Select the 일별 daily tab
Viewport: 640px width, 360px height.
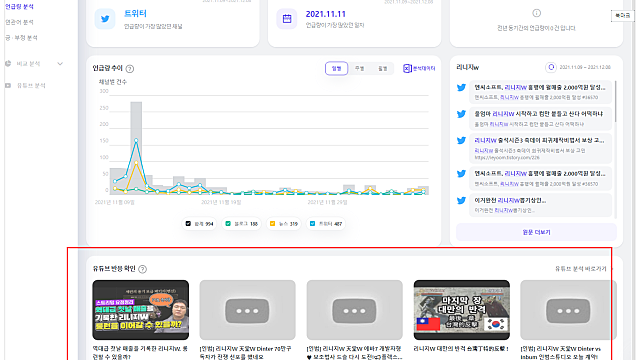click(x=336, y=69)
